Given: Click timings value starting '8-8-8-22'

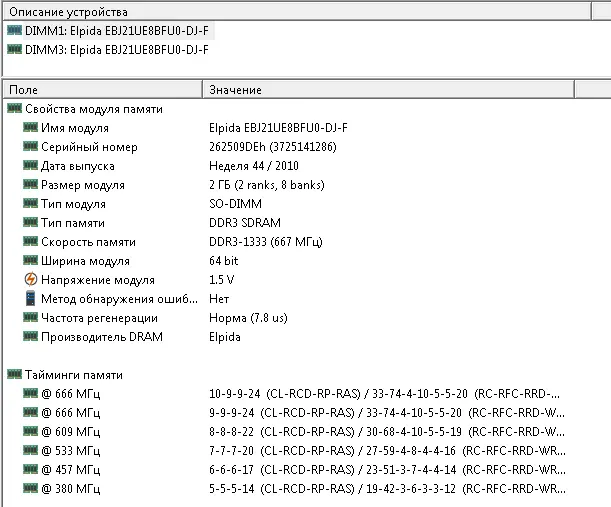Looking at the screenshot, I should point(387,432).
